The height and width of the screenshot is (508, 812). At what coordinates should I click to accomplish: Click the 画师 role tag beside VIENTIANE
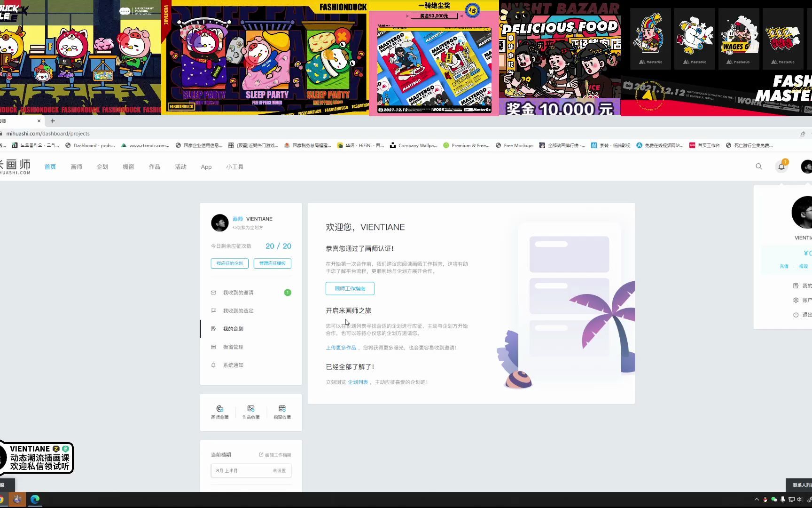click(238, 219)
